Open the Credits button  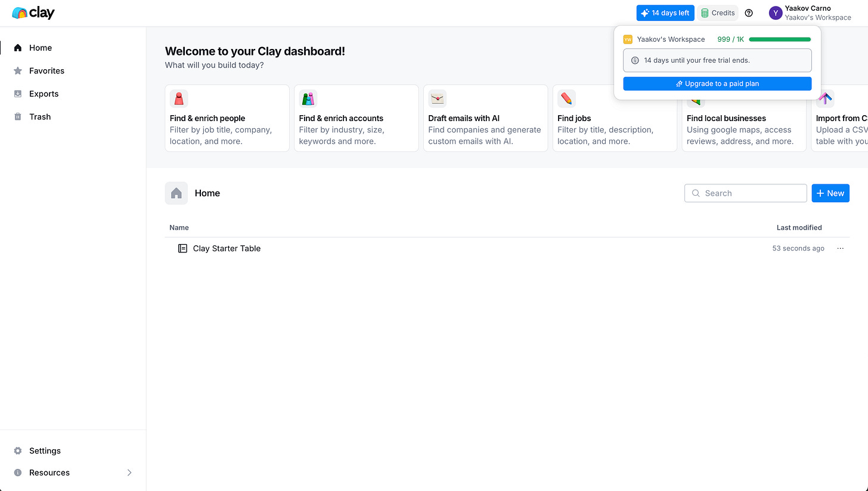point(718,13)
